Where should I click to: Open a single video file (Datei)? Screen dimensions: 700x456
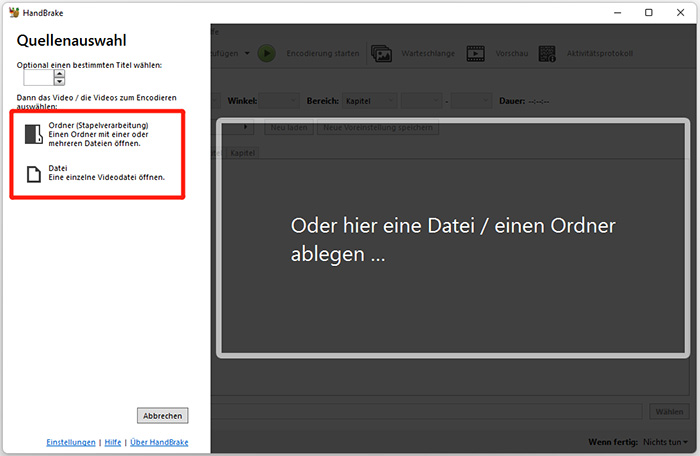click(x=95, y=173)
